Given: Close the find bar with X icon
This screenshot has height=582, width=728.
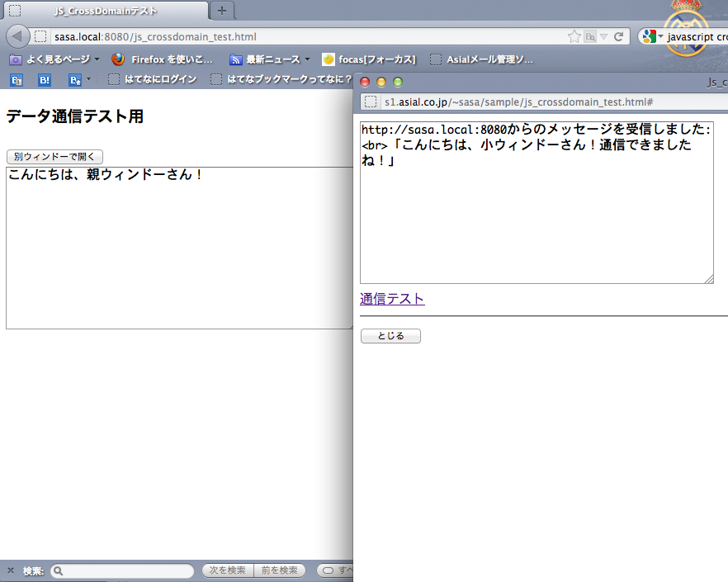Looking at the screenshot, I should point(11,570).
